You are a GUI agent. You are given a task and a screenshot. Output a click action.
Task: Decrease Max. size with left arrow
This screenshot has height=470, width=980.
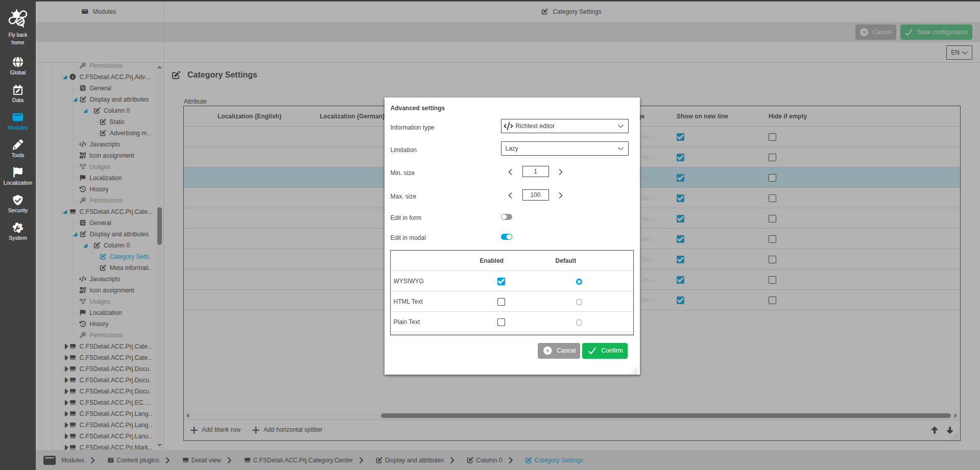510,195
